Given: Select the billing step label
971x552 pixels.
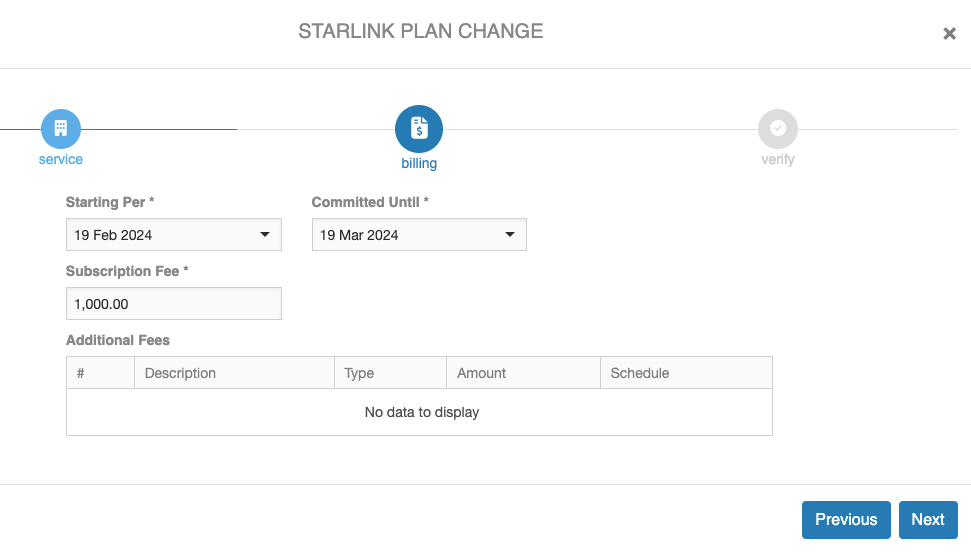Looking at the screenshot, I should coord(419,164).
